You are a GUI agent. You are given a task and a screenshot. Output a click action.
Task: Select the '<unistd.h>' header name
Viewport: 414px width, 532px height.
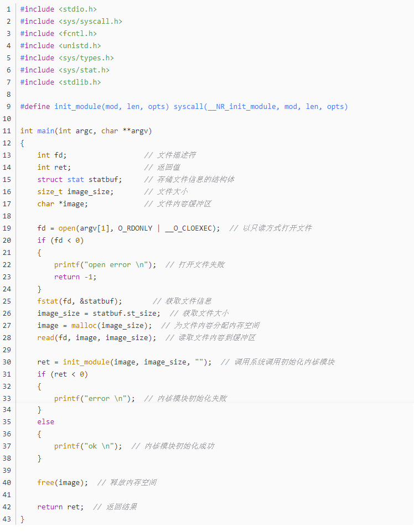pos(80,46)
